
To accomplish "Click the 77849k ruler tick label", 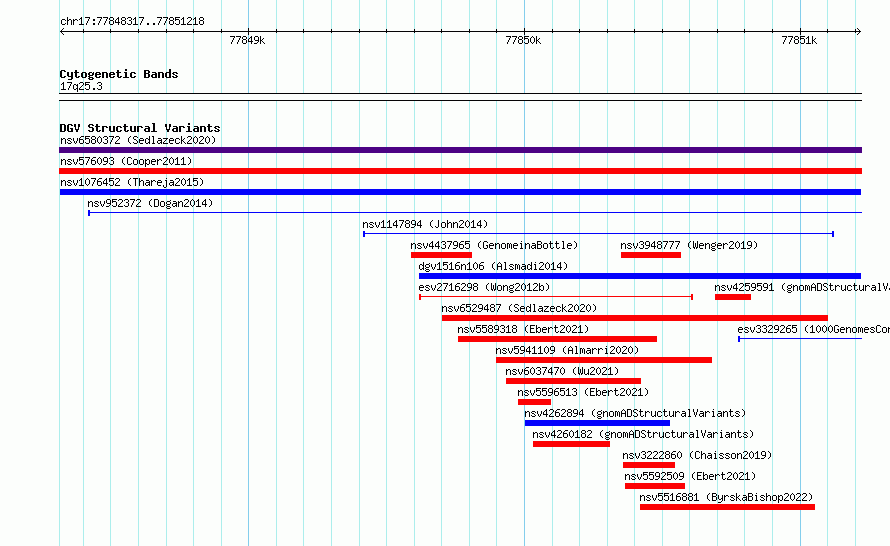I will (x=247, y=40).
